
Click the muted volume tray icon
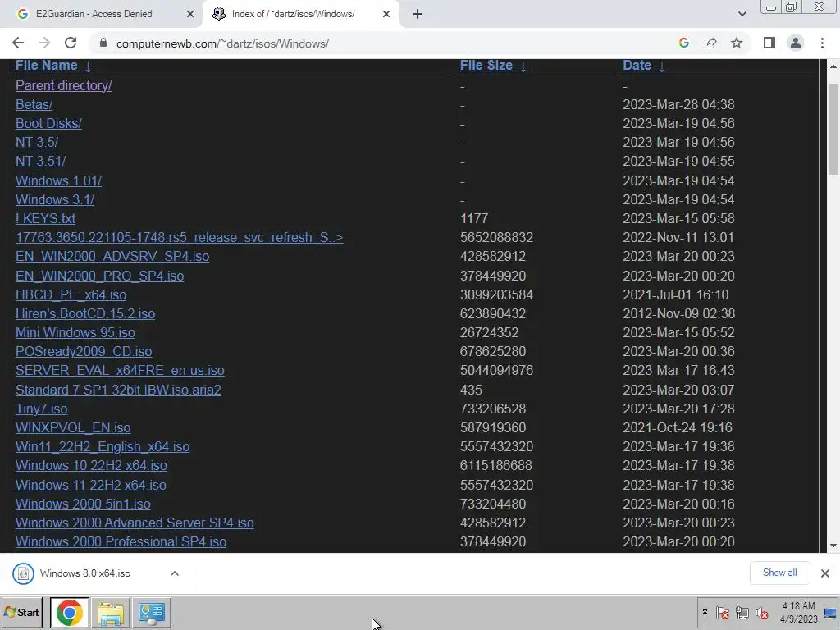click(x=762, y=612)
